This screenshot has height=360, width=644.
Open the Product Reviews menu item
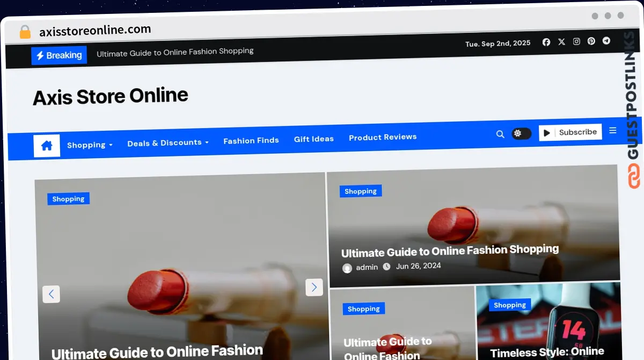(383, 137)
